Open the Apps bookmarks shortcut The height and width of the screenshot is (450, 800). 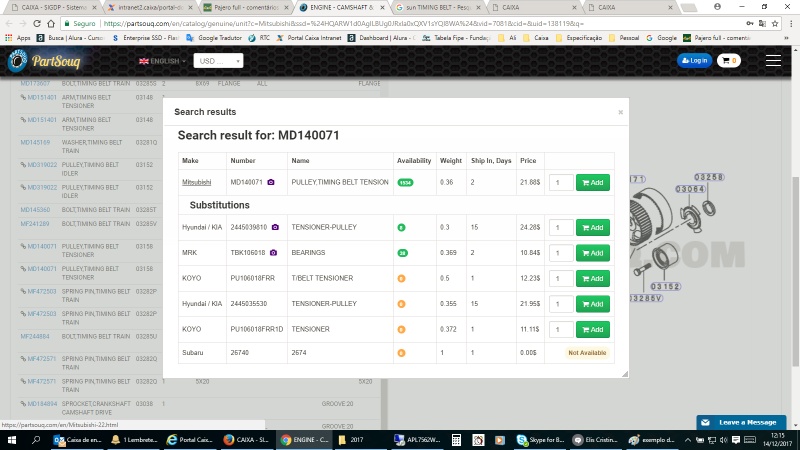click(18, 38)
